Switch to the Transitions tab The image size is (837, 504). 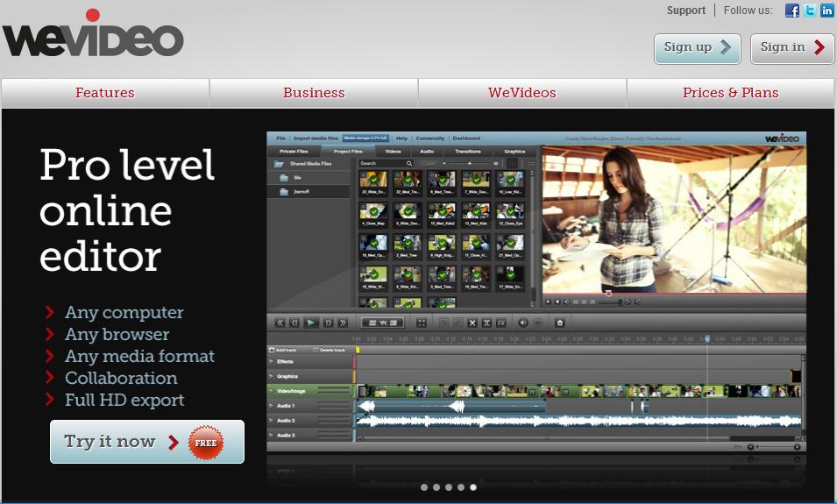point(468,151)
